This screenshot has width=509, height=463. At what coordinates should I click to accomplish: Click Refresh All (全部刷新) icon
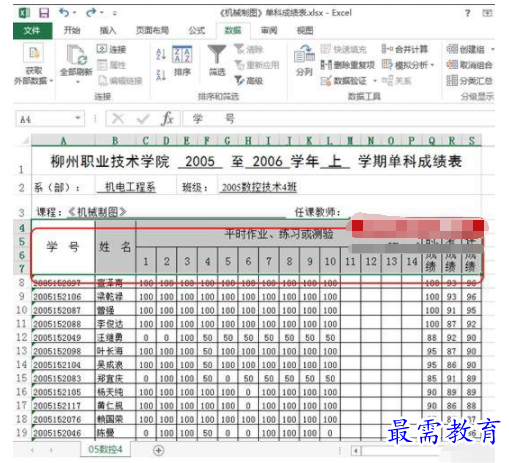coord(76,54)
